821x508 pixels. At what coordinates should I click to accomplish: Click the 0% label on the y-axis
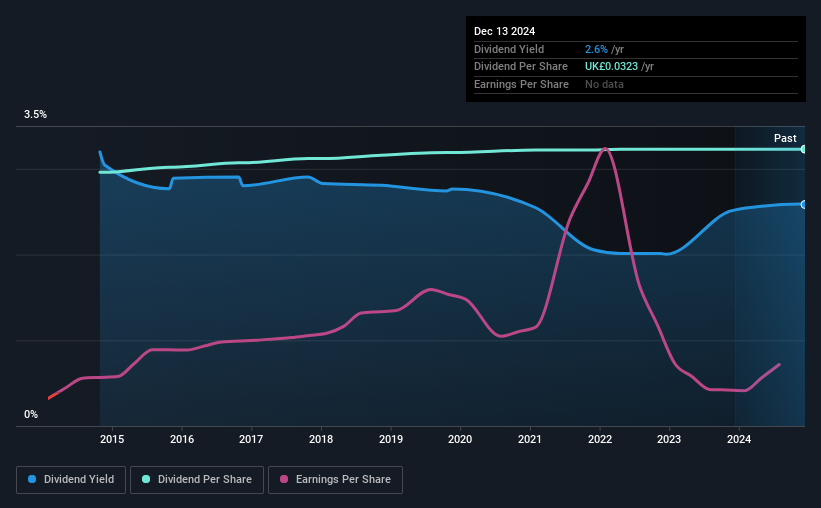31,414
